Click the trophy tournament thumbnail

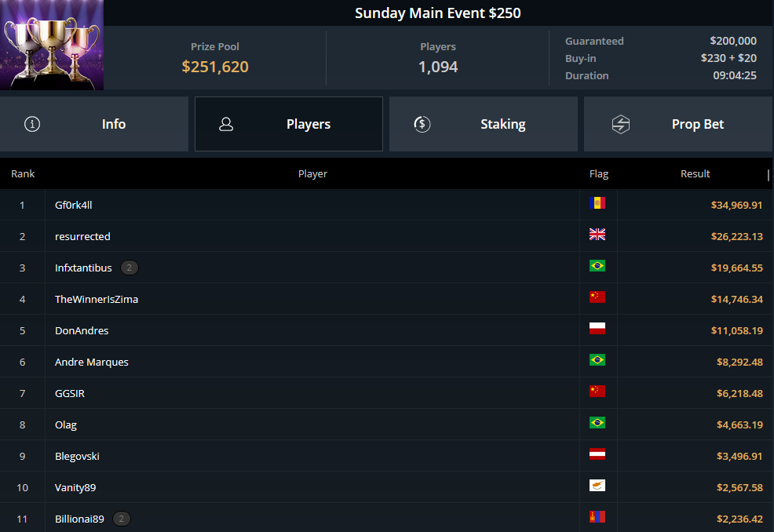[52, 45]
